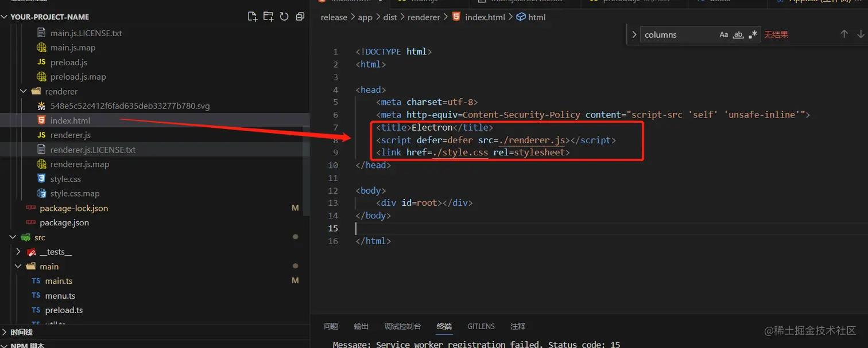Click 'index.html' breadcrumb segment
This screenshot has height=348, width=868.
pyautogui.click(x=485, y=17)
